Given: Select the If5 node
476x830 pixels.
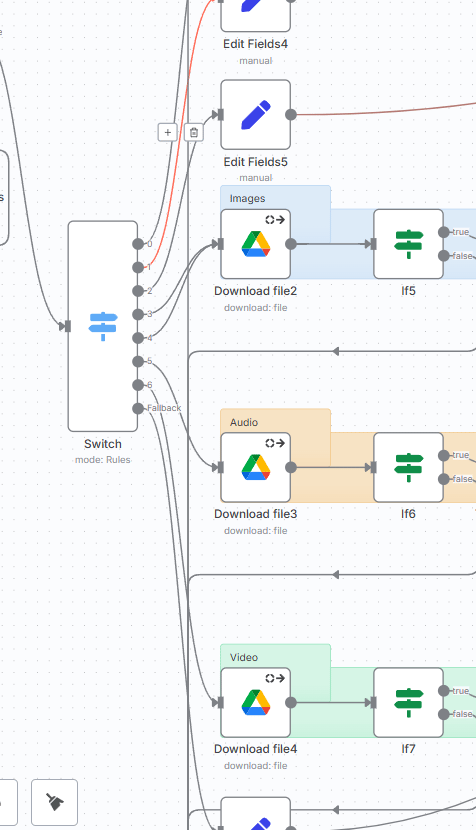Looking at the screenshot, I should tap(408, 244).
